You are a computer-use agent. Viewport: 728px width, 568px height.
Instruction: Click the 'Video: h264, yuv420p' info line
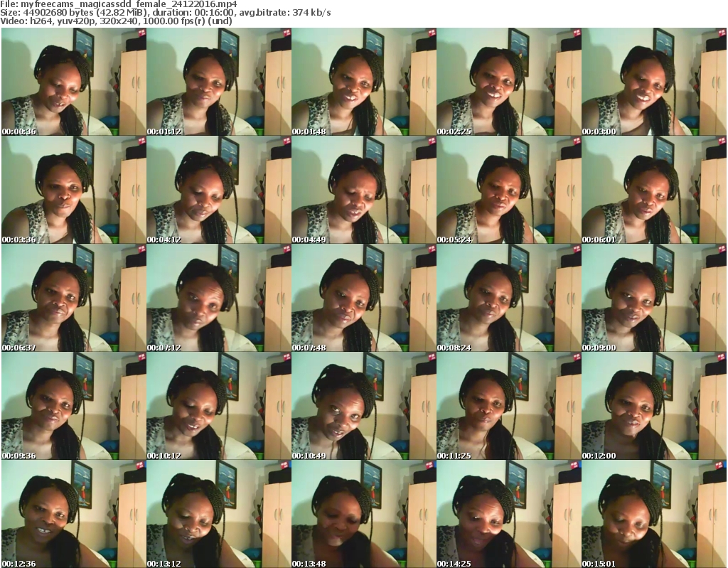(x=116, y=21)
